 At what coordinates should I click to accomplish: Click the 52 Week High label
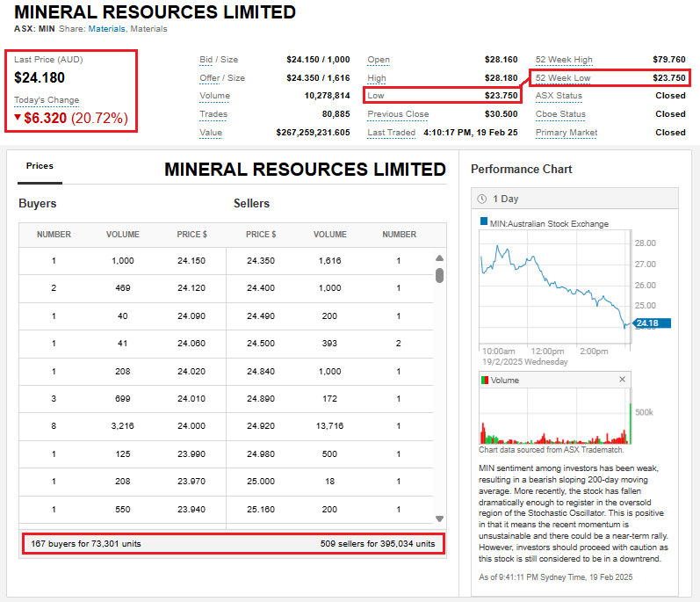[564, 60]
